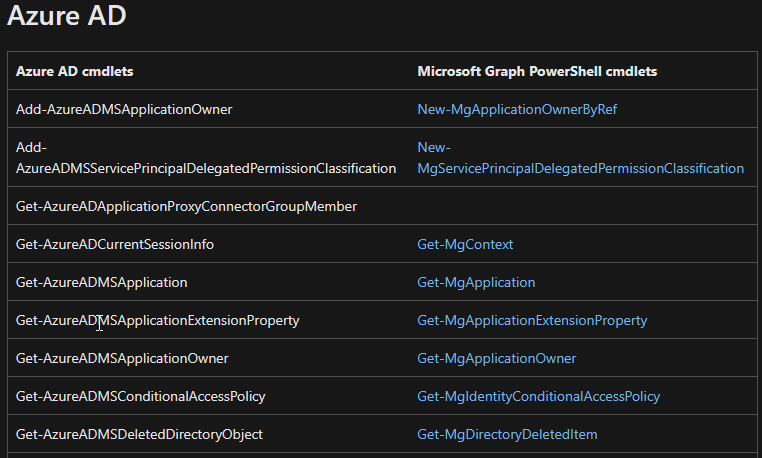Click the Get-AzureADMSApplication cell text
This screenshot has width=762, height=458.
point(102,282)
